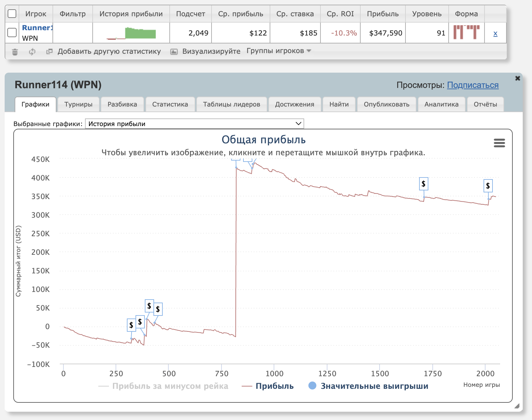Viewport: 532px width, 420px height.
Task: Click the Визуализируйте image icon
Action: coord(174,52)
